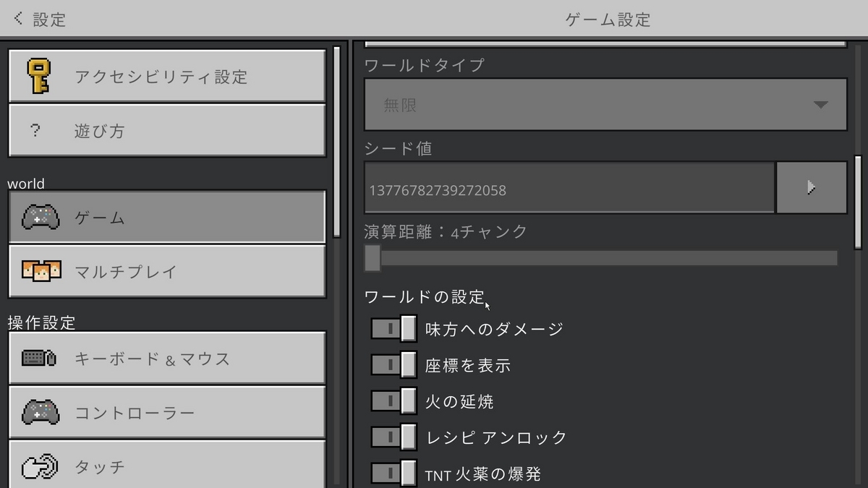The width and height of the screenshot is (868, 488).
Task: Toggle 座標を表示 switch
Action: point(393,364)
